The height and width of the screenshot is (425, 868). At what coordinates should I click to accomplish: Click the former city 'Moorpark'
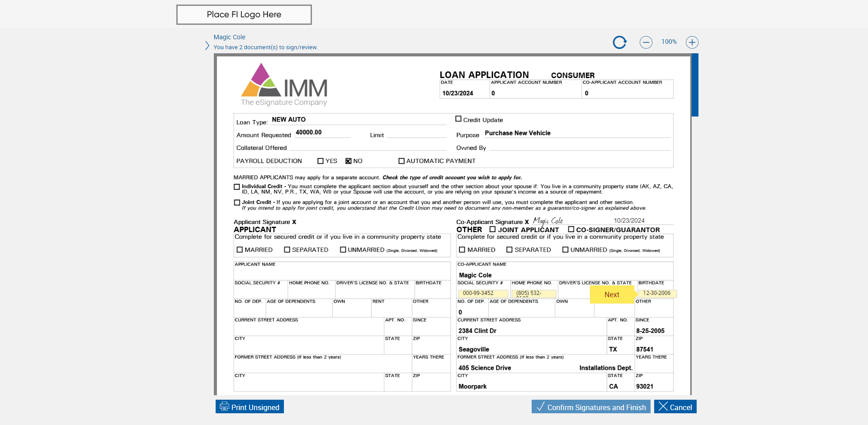click(472, 386)
